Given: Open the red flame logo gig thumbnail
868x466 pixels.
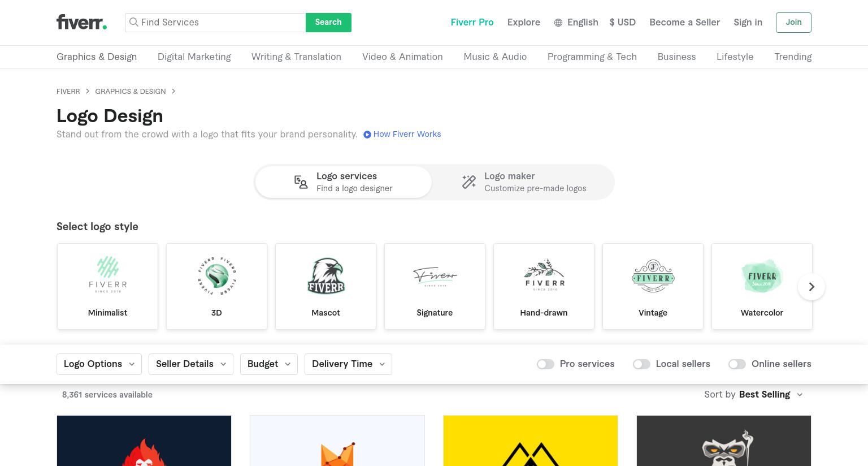Looking at the screenshot, I should pos(144,441).
